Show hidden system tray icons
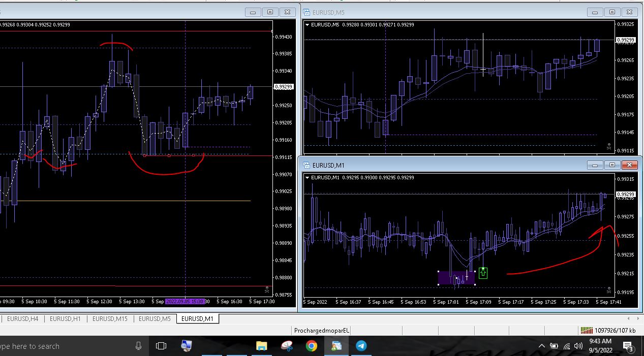Viewport: 644px width, 356px height. pyautogui.click(x=541, y=346)
